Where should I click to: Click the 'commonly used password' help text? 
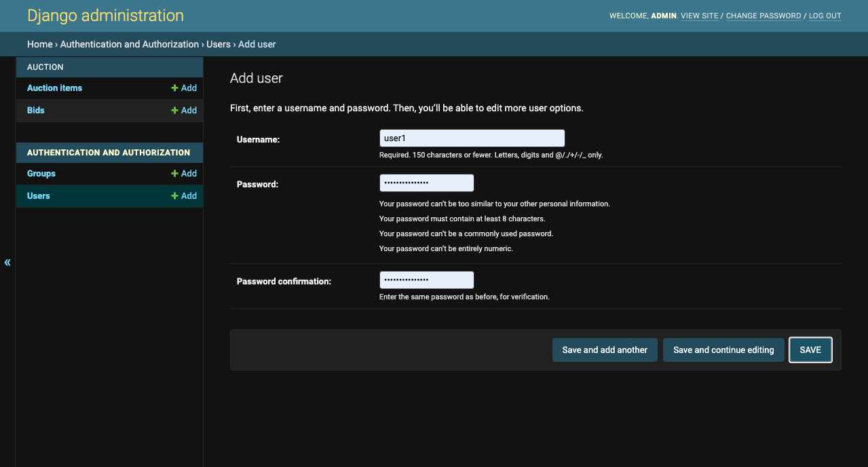point(466,233)
